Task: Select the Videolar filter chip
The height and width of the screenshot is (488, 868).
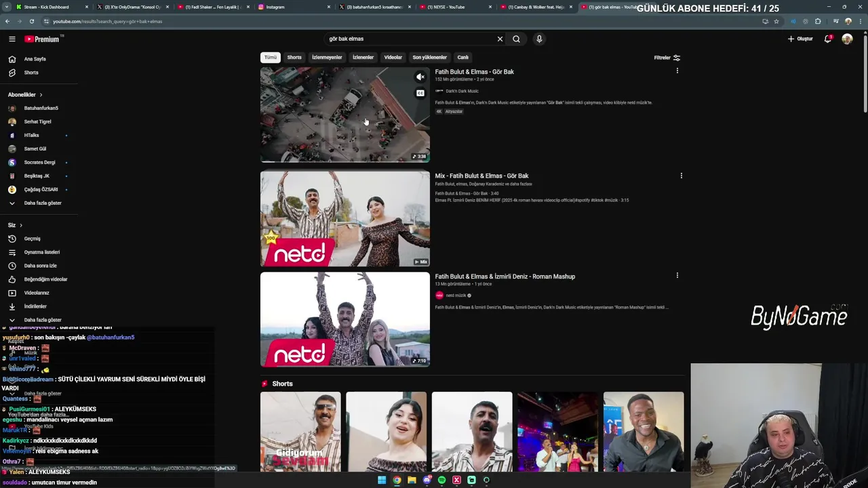Action: (393, 58)
